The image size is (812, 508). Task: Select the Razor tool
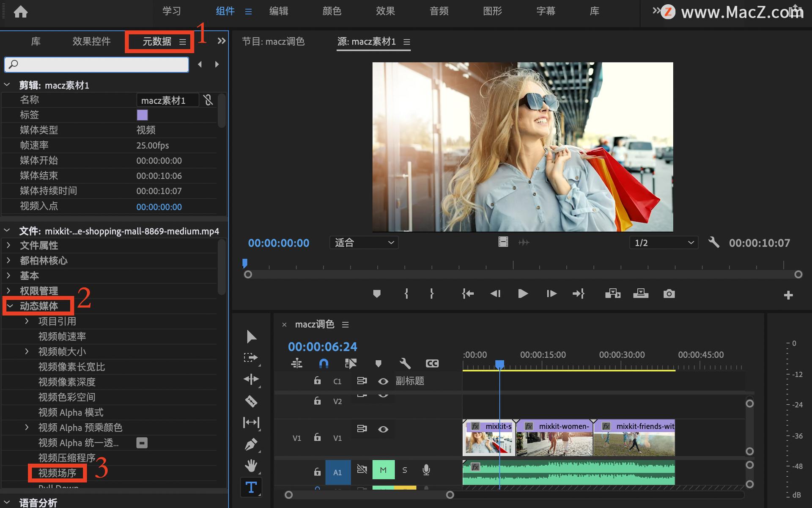(251, 401)
